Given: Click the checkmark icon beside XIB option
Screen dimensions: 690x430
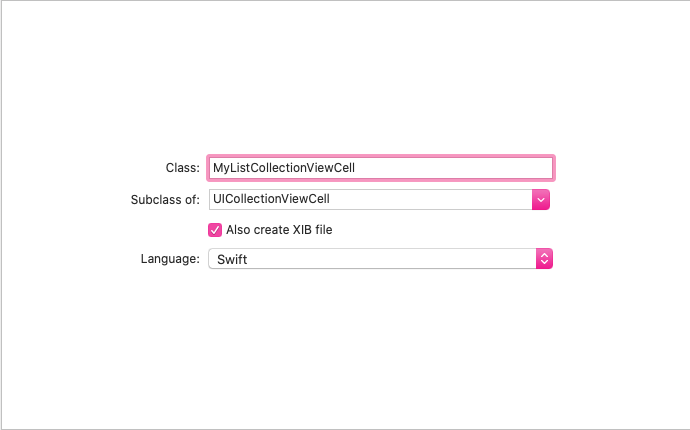Looking at the screenshot, I should tap(214, 230).
